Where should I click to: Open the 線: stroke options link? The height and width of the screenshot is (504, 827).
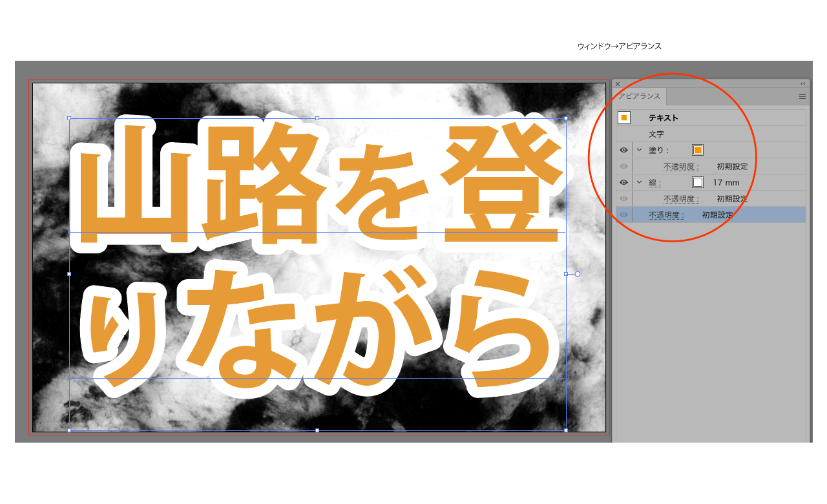tap(655, 183)
